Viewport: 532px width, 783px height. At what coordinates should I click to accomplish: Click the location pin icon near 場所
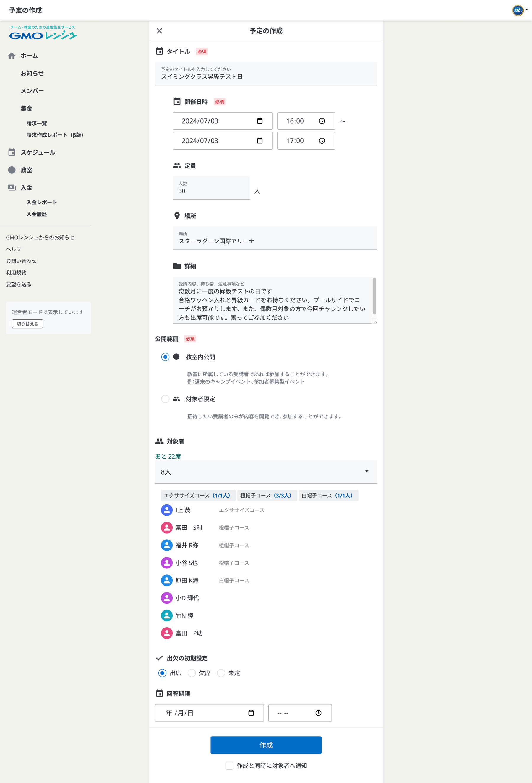click(x=177, y=216)
